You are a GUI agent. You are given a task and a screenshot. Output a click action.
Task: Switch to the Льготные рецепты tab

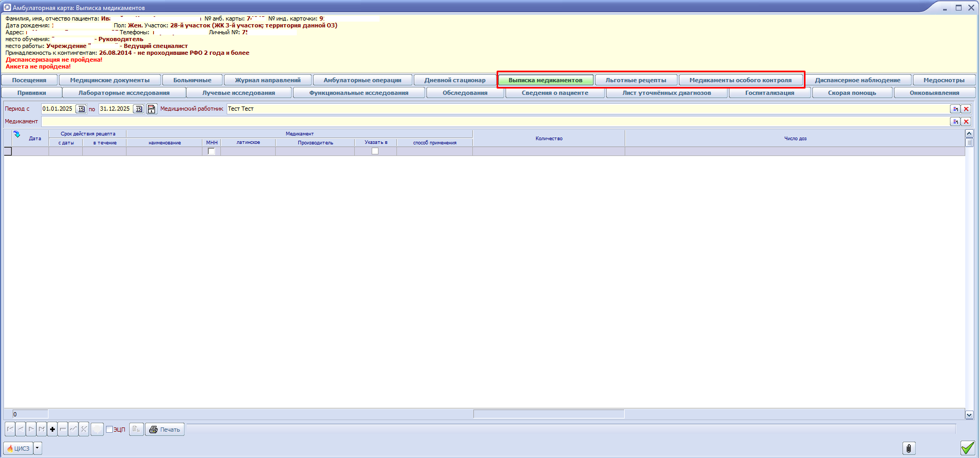point(635,80)
